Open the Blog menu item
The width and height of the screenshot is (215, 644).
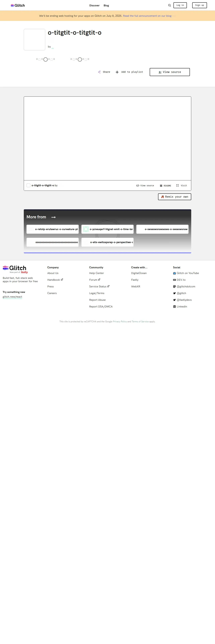tap(106, 6)
